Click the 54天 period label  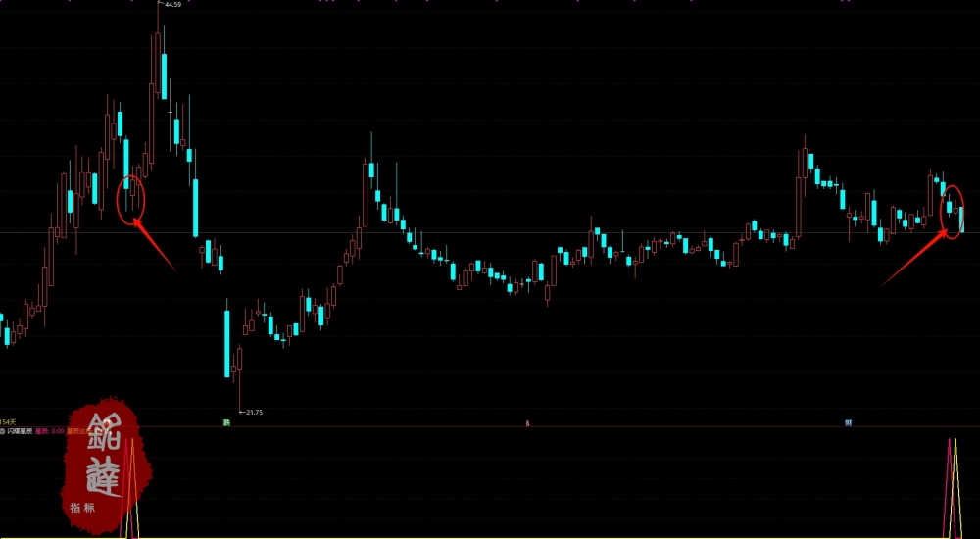tap(8, 423)
